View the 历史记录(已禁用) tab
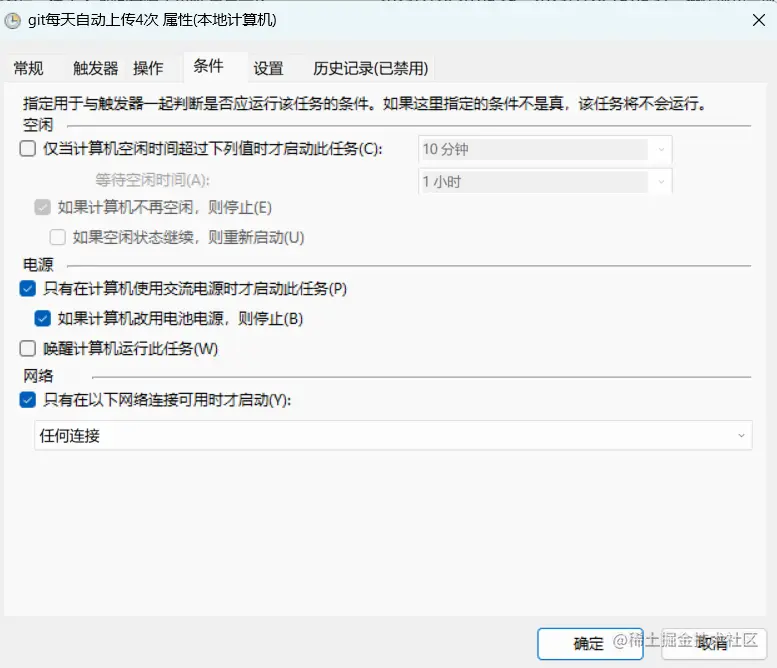Image resolution: width=777 pixels, height=668 pixels. (x=370, y=68)
